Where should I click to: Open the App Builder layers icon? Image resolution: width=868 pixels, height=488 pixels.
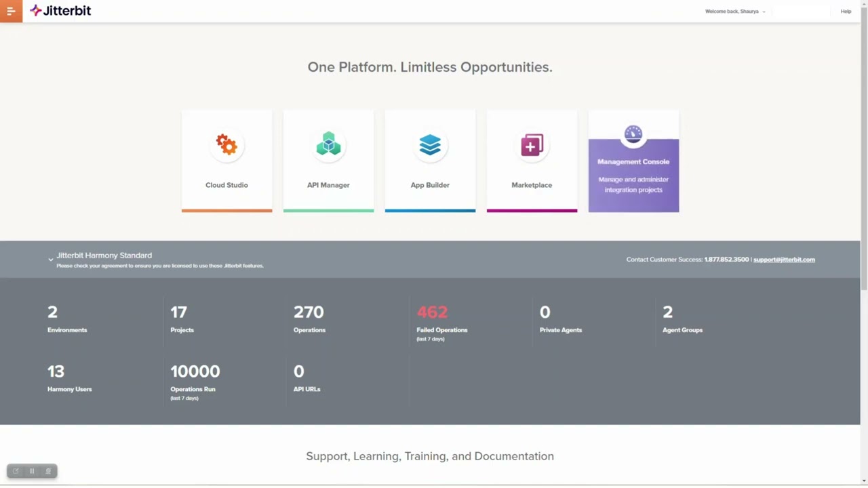pyautogui.click(x=430, y=144)
